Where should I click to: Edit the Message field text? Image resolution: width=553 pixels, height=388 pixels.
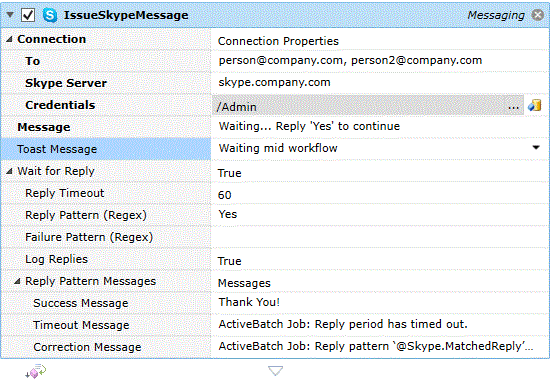(380, 126)
